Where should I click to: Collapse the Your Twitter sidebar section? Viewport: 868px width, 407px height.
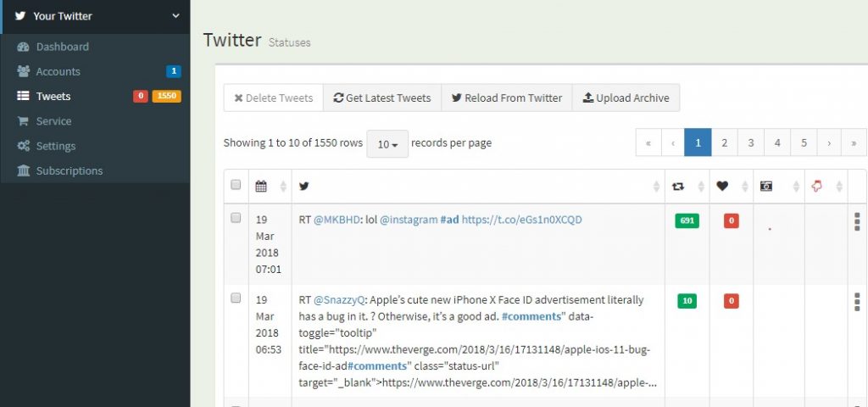[175, 16]
